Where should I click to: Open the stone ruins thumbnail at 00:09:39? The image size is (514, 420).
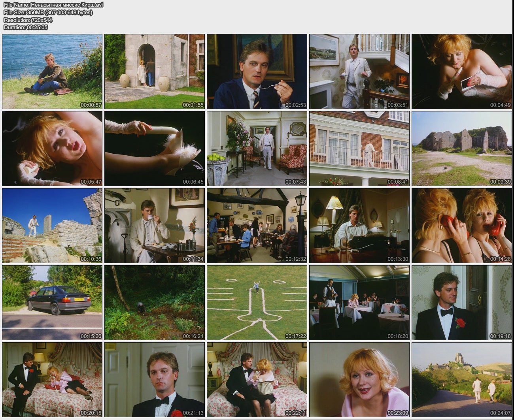461,148
